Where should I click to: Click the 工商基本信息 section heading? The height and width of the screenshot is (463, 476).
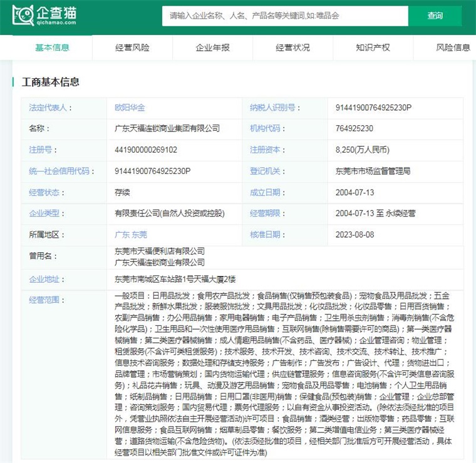(x=51, y=82)
